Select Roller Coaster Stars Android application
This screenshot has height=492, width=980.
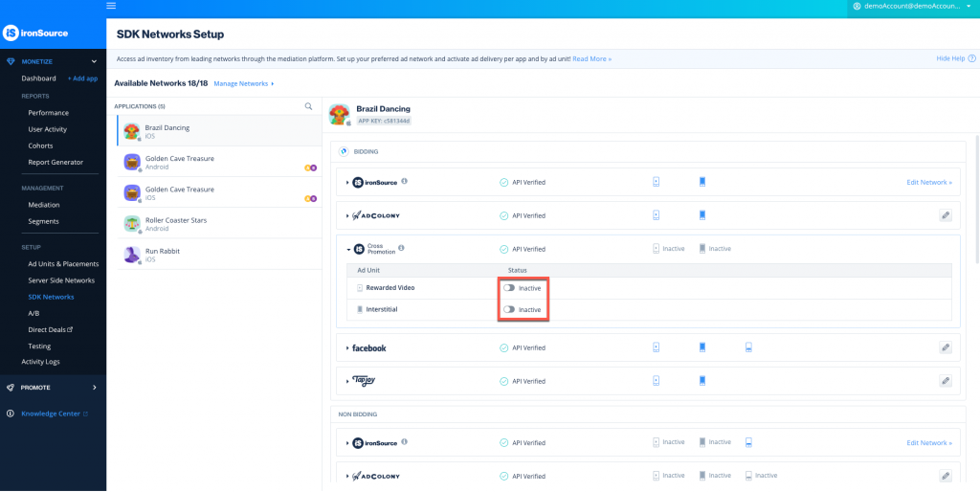pyautogui.click(x=219, y=224)
